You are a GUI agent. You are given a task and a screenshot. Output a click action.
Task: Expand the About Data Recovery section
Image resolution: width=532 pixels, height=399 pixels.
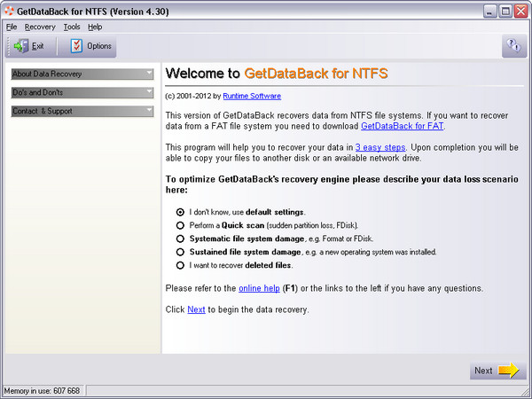(x=82, y=74)
